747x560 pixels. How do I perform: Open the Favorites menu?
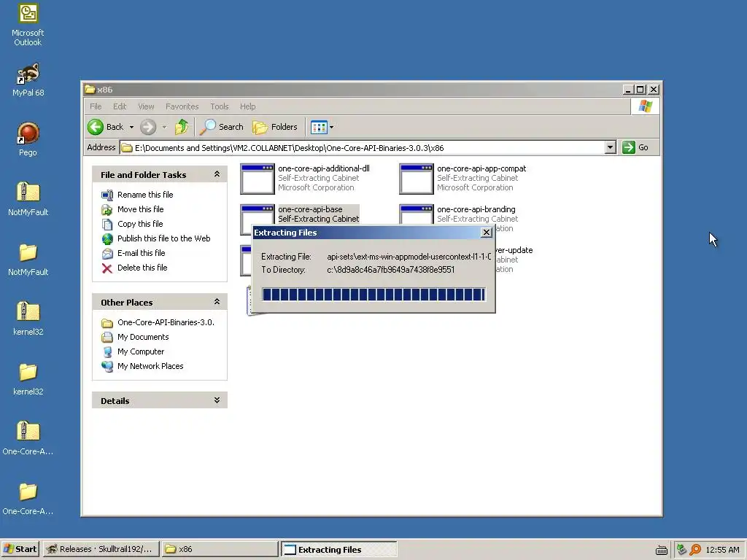182,106
